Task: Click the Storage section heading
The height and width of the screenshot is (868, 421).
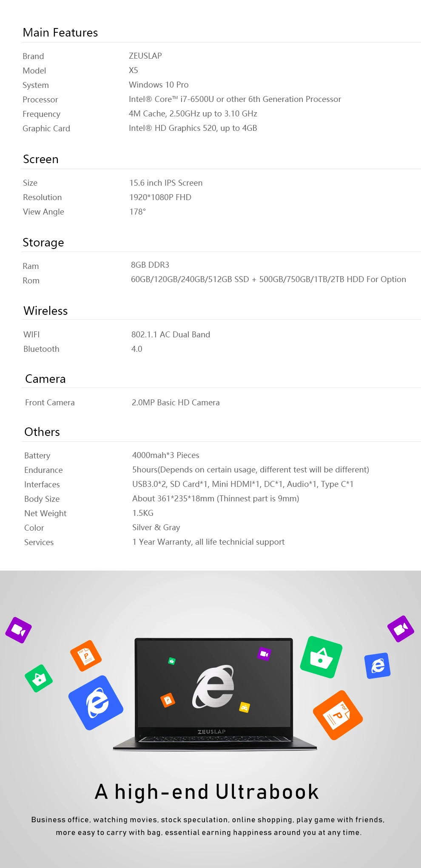Action: coord(43,243)
